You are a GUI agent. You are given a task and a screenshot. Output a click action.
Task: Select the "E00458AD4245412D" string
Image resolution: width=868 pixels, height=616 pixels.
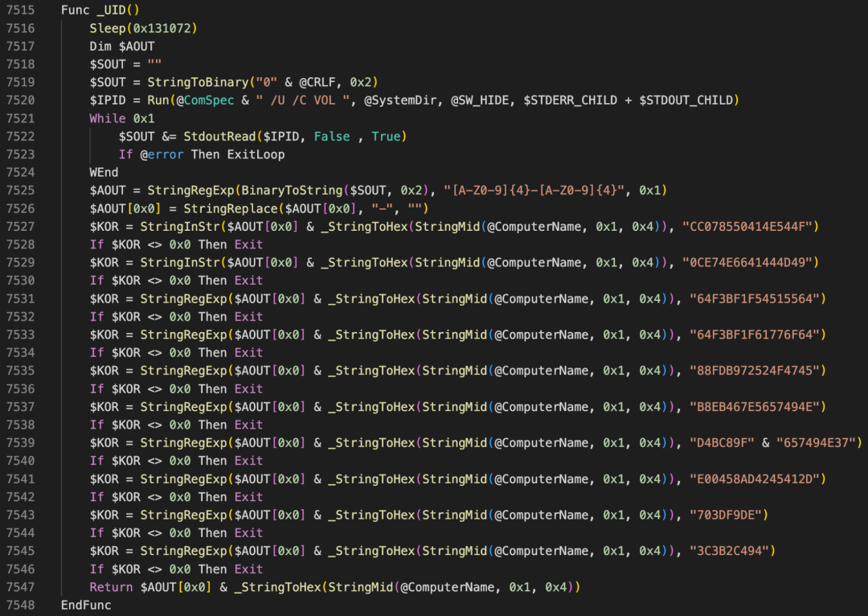(755, 478)
